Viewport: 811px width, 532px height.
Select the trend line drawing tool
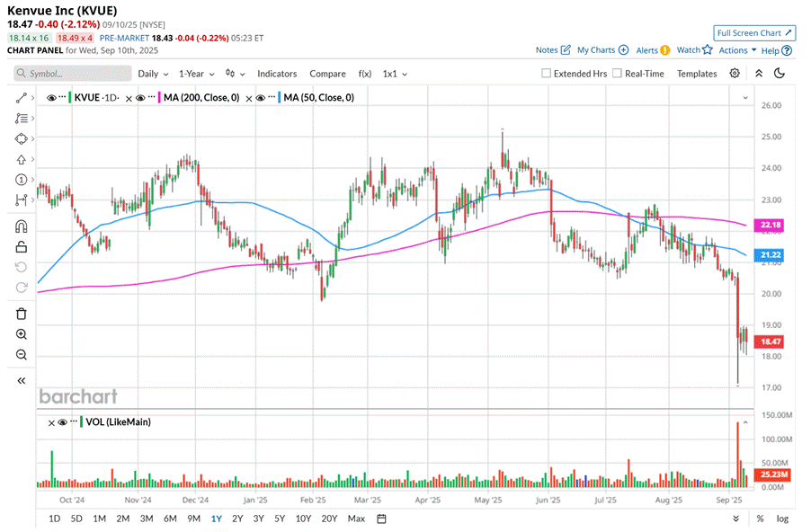(21, 98)
